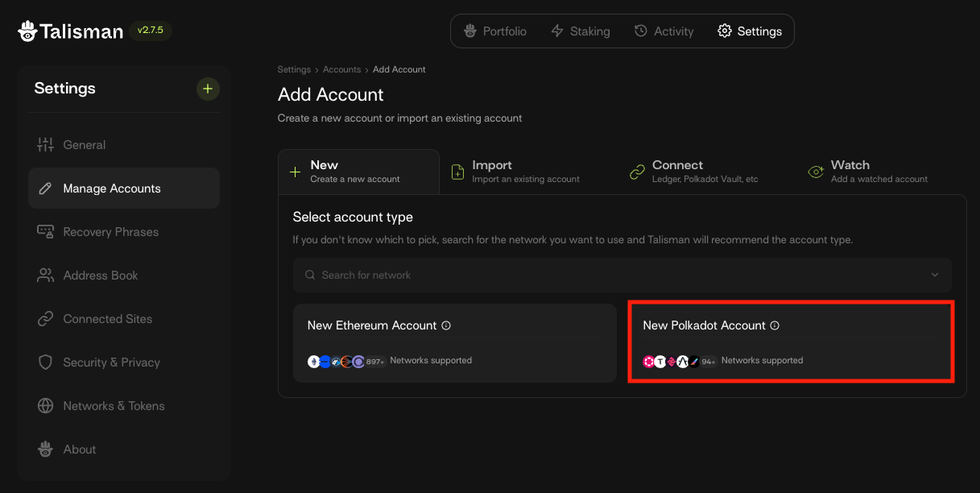Go to Accounts breadcrumb link
980x493 pixels.
pos(341,69)
